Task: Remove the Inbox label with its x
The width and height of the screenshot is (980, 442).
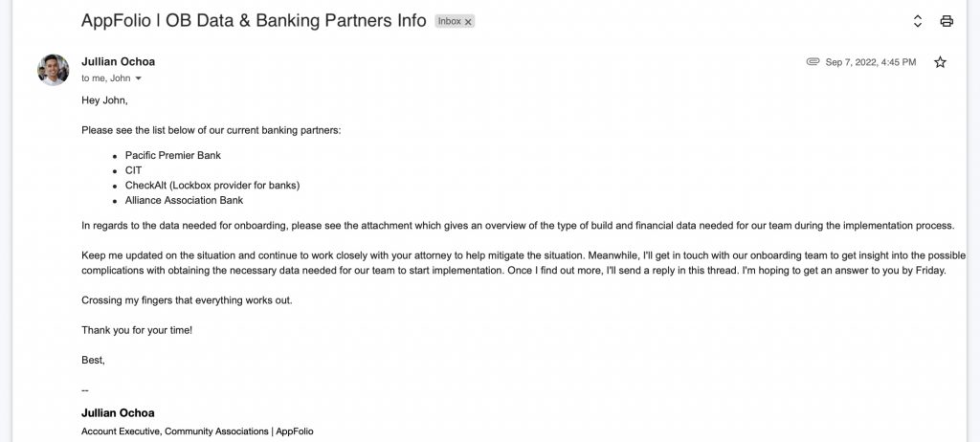Action: 468,22
